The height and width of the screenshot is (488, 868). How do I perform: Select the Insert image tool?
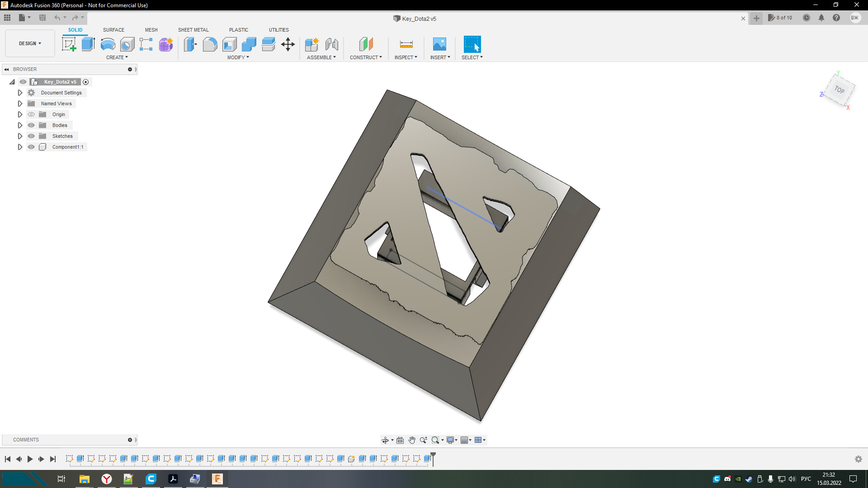click(439, 44)
